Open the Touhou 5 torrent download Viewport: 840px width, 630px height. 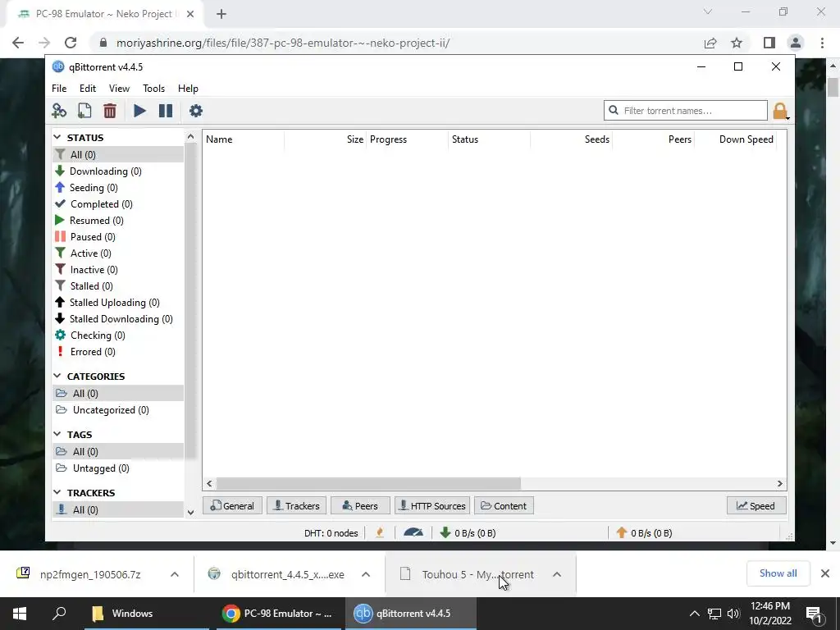(x=467, y=574)
